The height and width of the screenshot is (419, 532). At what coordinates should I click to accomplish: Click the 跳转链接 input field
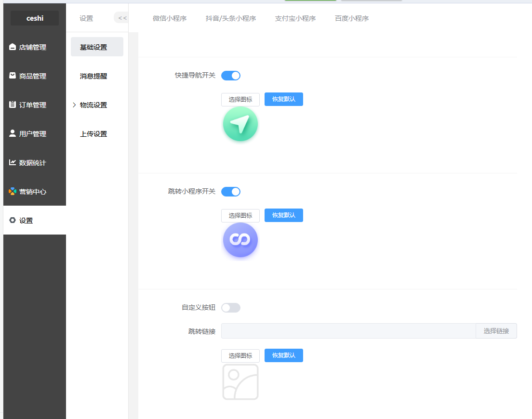pyautogui.click(x=348, y=331)
